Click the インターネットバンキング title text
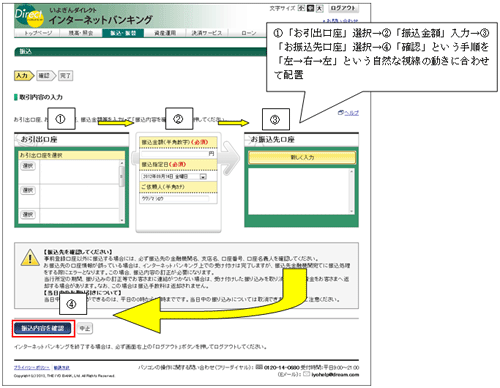 tap(100, 20)
